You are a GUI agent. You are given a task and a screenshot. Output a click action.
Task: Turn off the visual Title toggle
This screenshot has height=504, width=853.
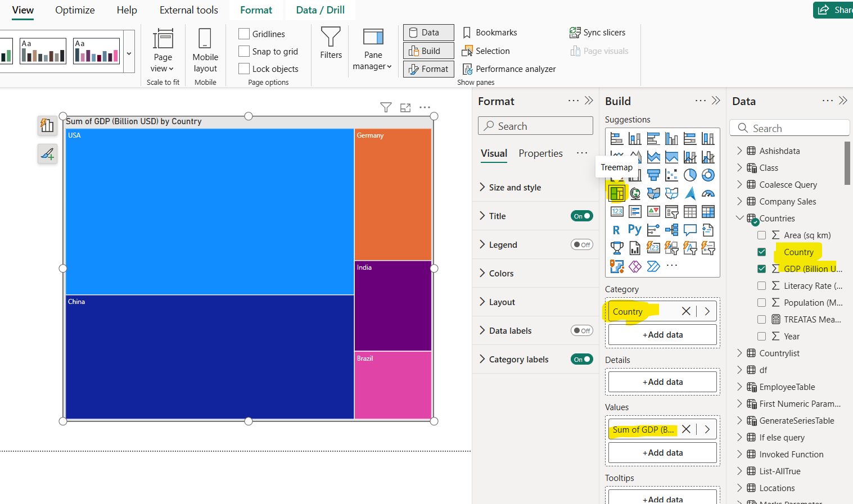point(582,216)
